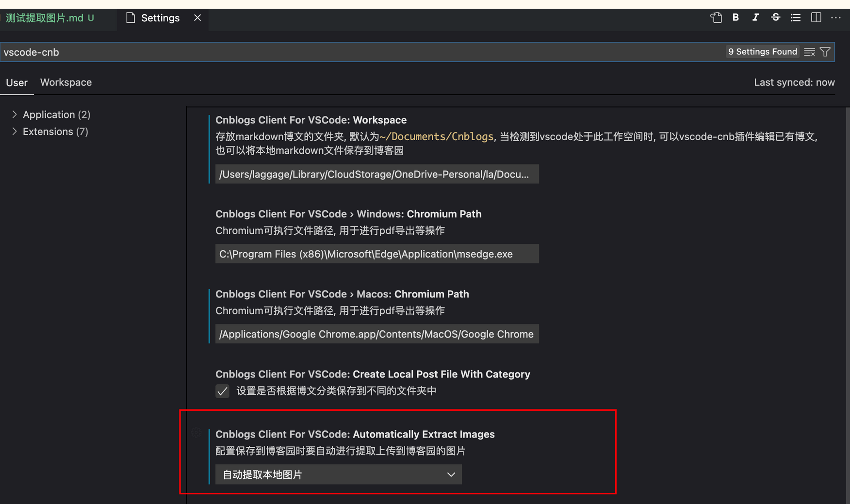Expand the Application settings group chevron
The image size is (850, 504).
click(x=15, y=114)
